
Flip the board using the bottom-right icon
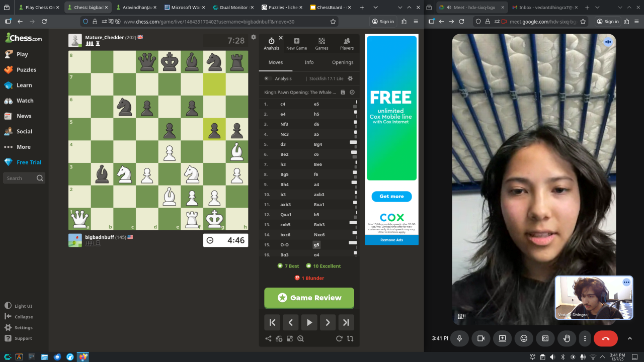(350, 339)
